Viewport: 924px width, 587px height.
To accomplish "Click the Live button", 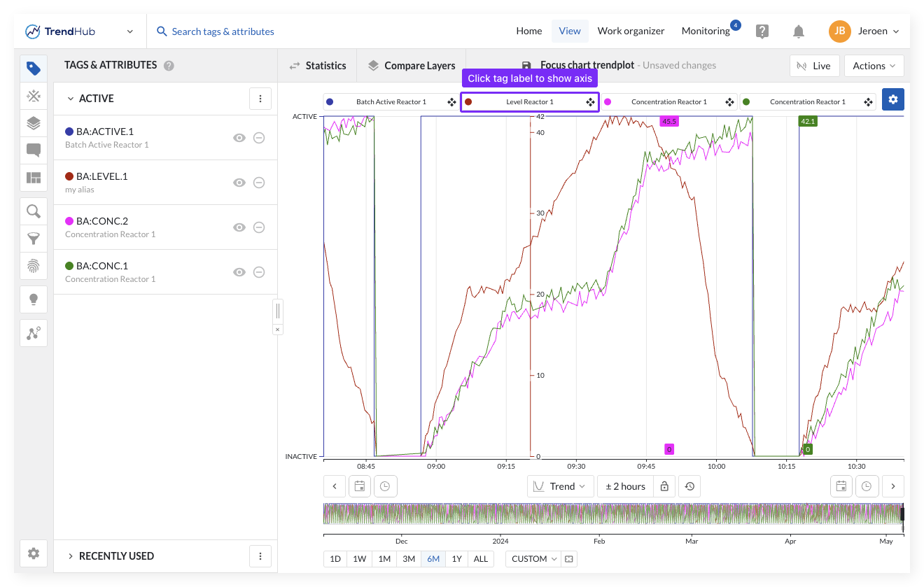I will tap(814, 66).
